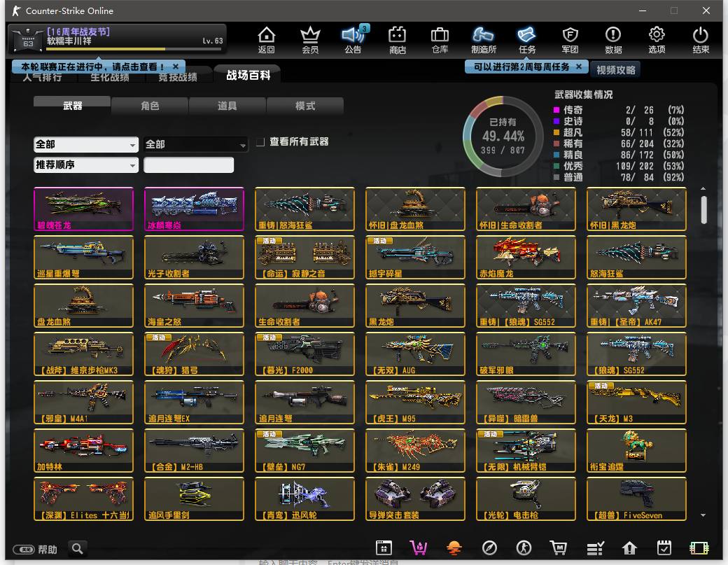Select the 怀旧|生命收割者 weapon card

point(526,209)
